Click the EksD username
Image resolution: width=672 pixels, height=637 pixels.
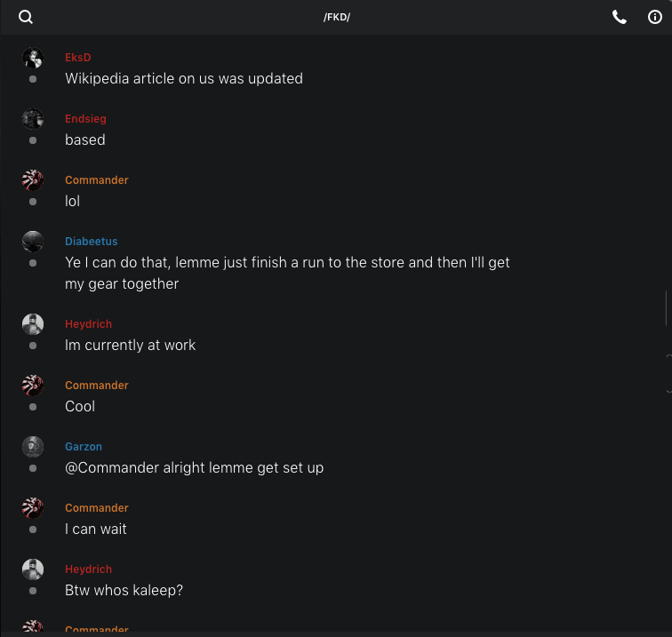pos(78,58)
